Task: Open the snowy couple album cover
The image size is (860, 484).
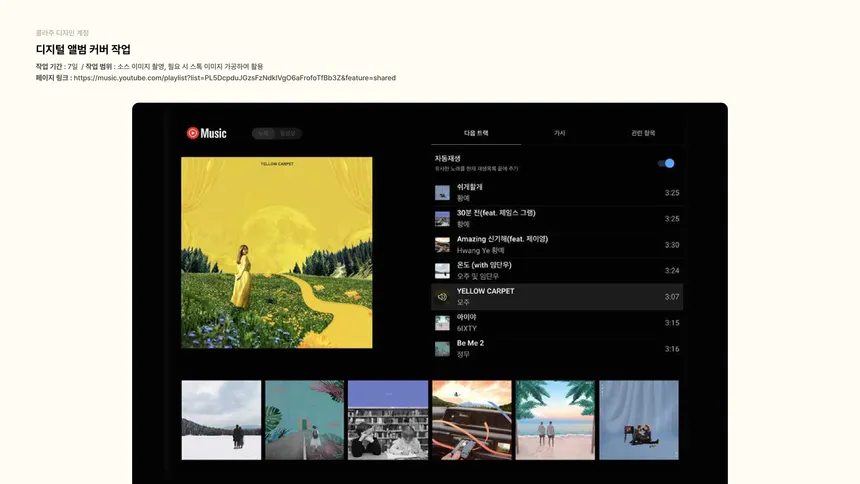Action: (221, 420)
